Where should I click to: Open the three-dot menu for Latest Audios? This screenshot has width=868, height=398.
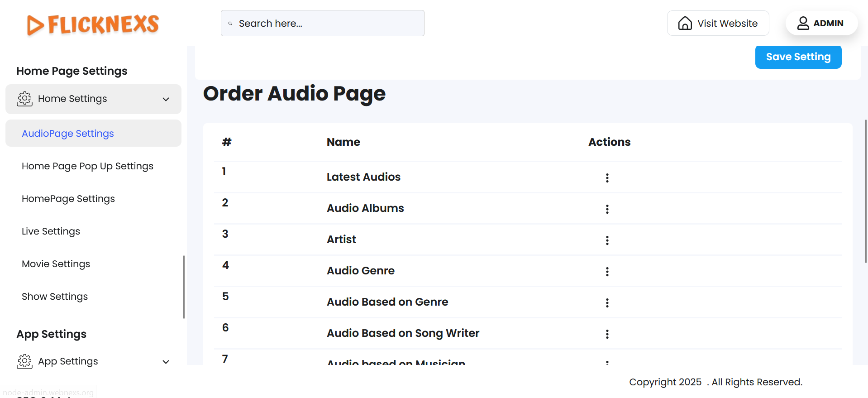(x=607, y=178)
